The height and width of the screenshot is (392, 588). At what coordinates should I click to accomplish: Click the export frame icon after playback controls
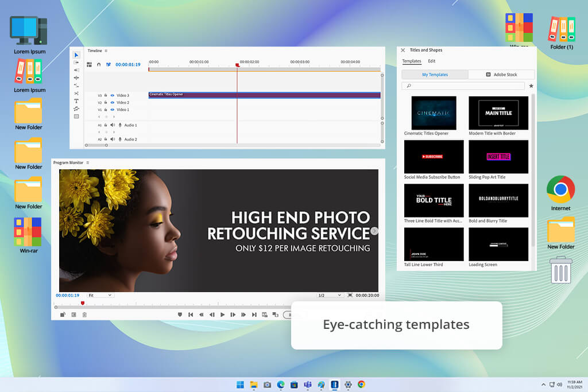(265, 315)
